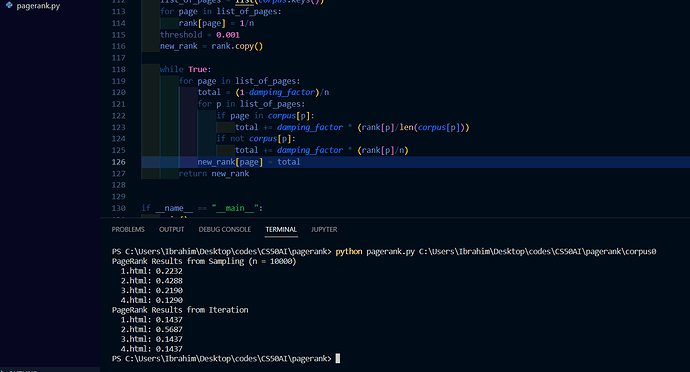The width and height of the screenshot is (690, 372).
Task: Click terminal line 'PageRank Results from Sampling (n = 10000)'
Action: (204, 262)
